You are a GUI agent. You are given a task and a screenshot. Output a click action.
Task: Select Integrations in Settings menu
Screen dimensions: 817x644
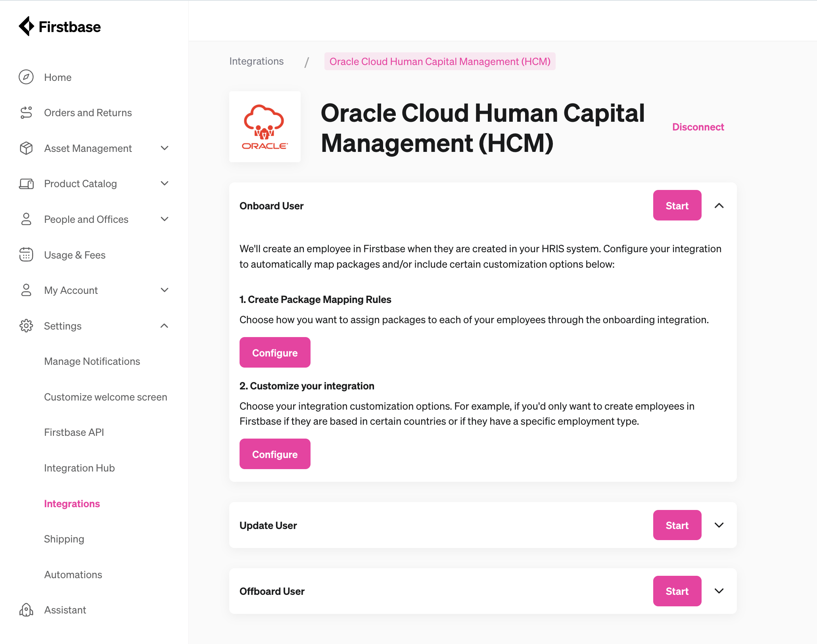(72, 504)
